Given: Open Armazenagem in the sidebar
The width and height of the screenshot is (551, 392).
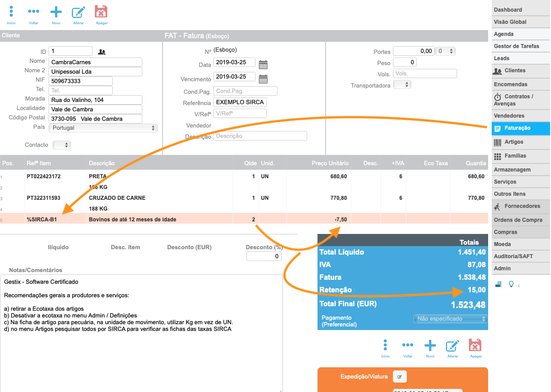Looking at the screenshot, I should pyautogui.click(x=520, y=170).
